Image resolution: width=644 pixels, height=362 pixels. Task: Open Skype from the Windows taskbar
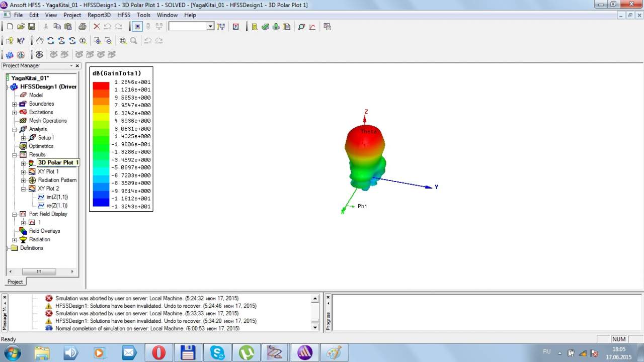coord(217,352)
